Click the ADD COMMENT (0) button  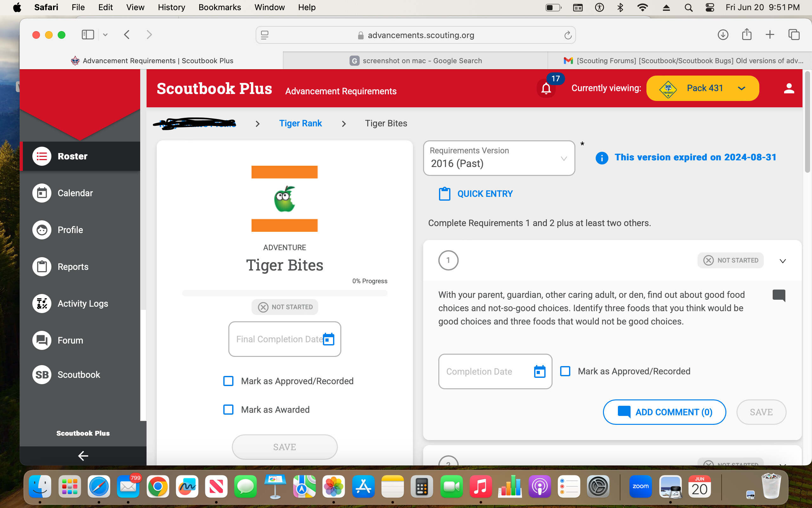click(665, 412)
